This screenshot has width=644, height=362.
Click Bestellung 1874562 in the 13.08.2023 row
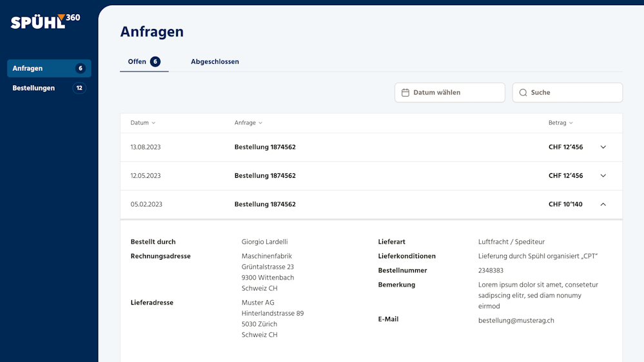(x=265, y=147)
